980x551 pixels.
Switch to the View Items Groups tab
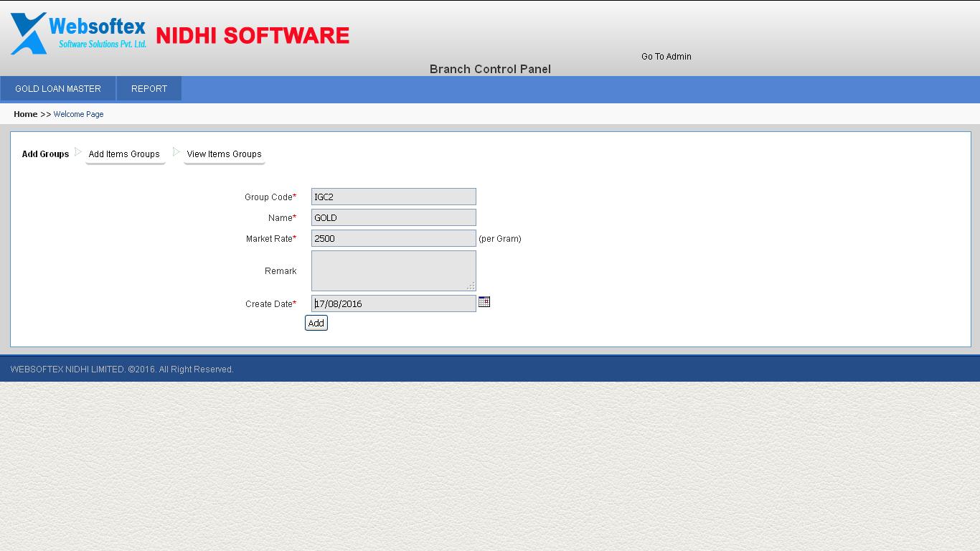[x=224, y=154]
